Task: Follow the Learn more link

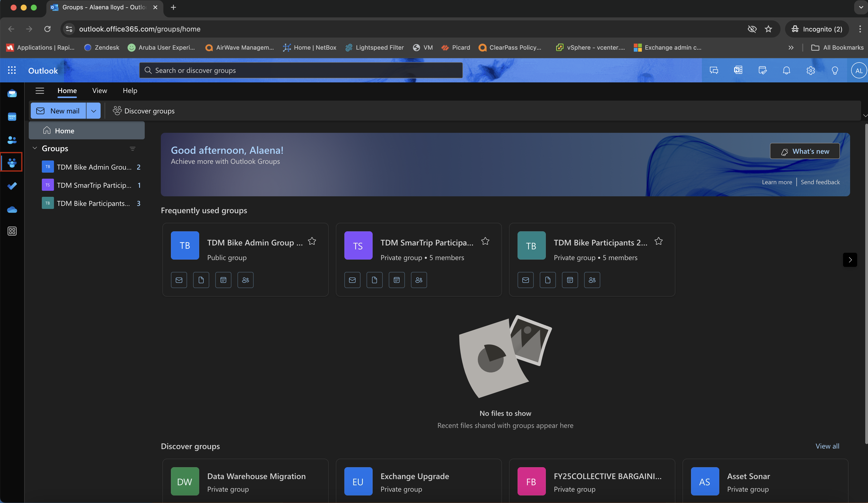Action: 777,182
